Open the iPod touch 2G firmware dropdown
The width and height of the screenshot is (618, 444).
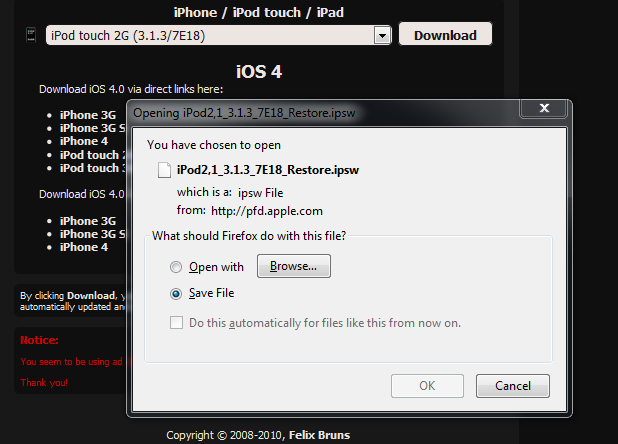[x=219, y=35]
